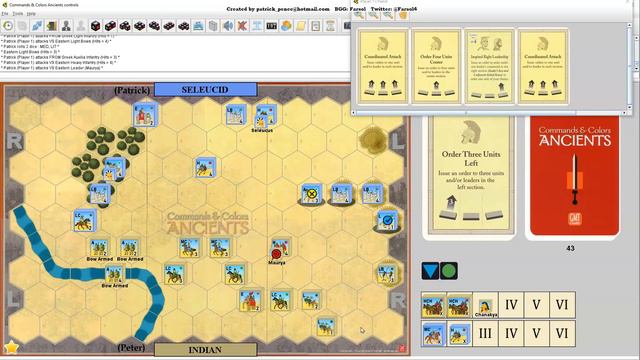The height and width of the screenshot is (360, 640).
Task: Click the blue connect-to-server arrows icon
Action: coord(37,26)
